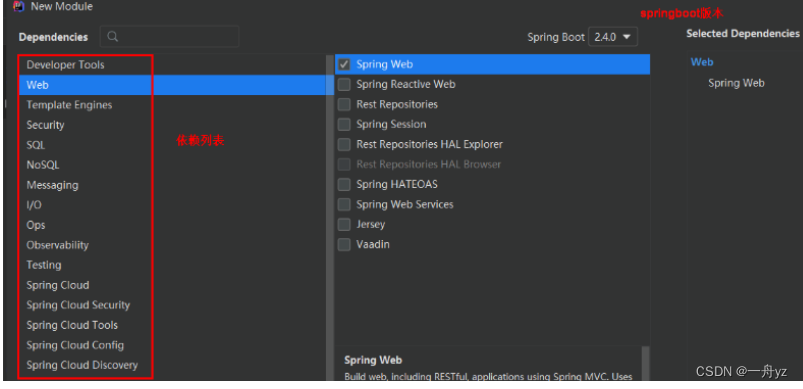Click the Spring Boot label text

[556, 37]
